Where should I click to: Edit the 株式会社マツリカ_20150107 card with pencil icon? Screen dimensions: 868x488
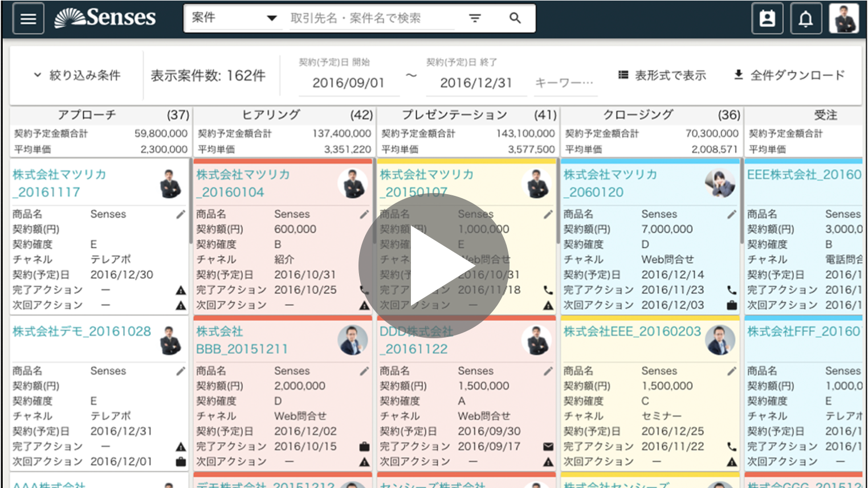[x=548, y=215]
